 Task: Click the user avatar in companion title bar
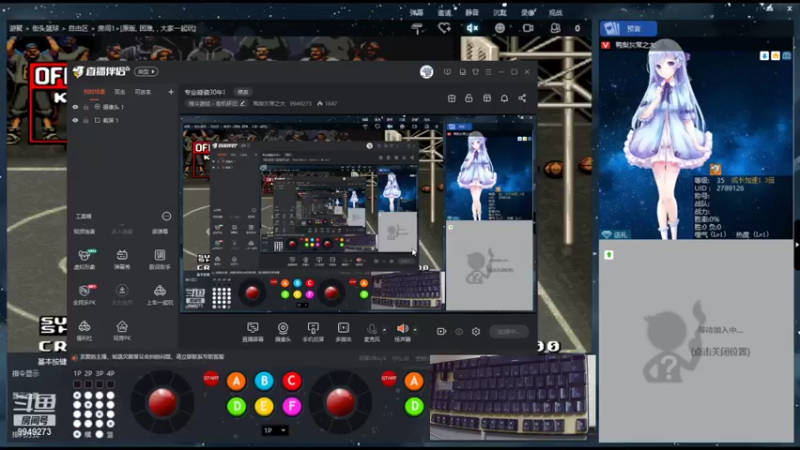click(427, 72)
